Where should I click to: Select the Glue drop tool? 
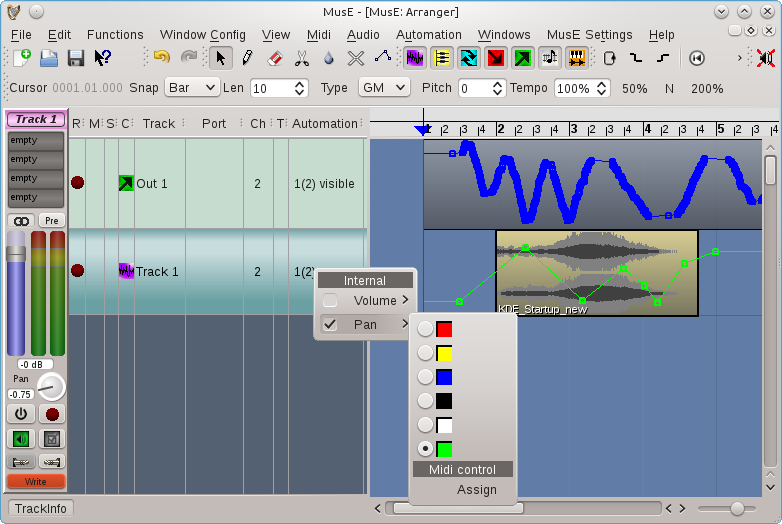(x=328, y=58)
